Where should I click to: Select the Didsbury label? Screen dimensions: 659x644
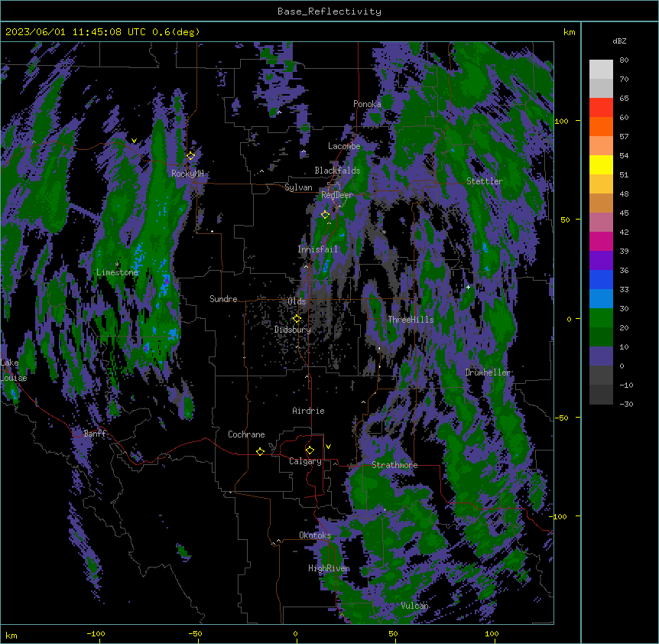click(x=293, y=330)
